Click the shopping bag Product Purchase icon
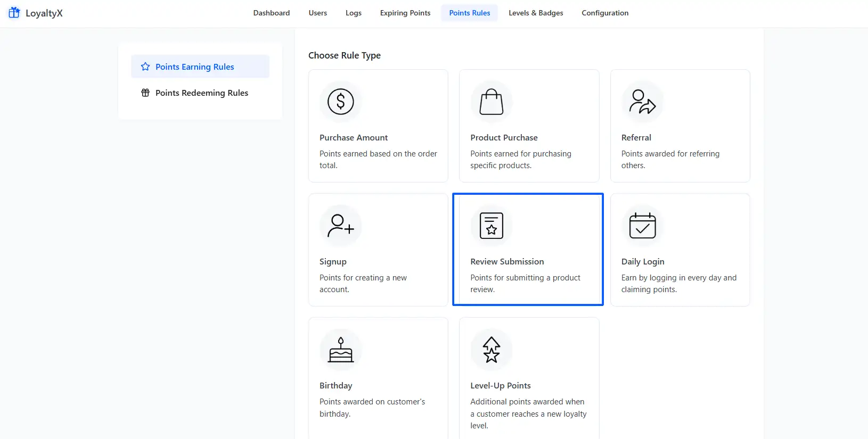868x439 pixels. (x=491, y=102)
